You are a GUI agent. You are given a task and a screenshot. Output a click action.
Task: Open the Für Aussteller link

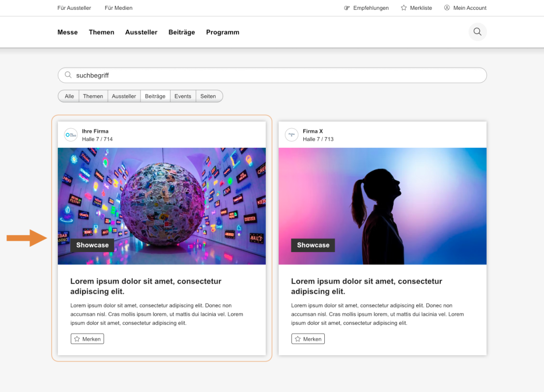tap(74, 8)
